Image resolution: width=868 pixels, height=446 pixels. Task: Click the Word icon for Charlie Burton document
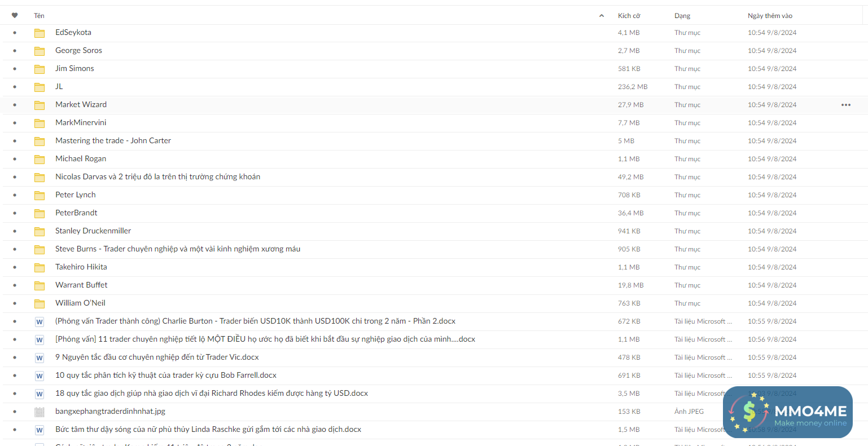point(40,322)
